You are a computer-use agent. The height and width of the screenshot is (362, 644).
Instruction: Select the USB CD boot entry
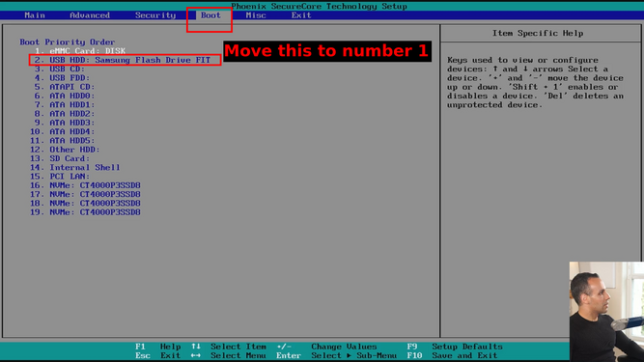click(x=60, y=69)
